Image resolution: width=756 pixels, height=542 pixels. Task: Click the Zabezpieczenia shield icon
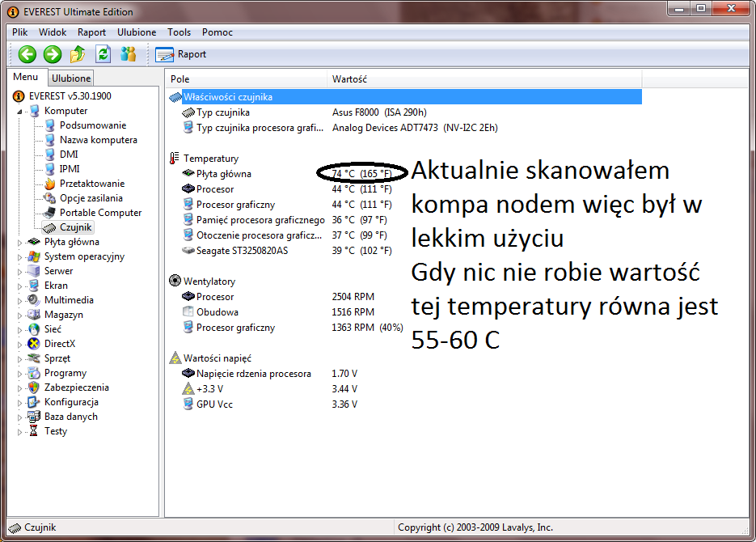(34, 387)
